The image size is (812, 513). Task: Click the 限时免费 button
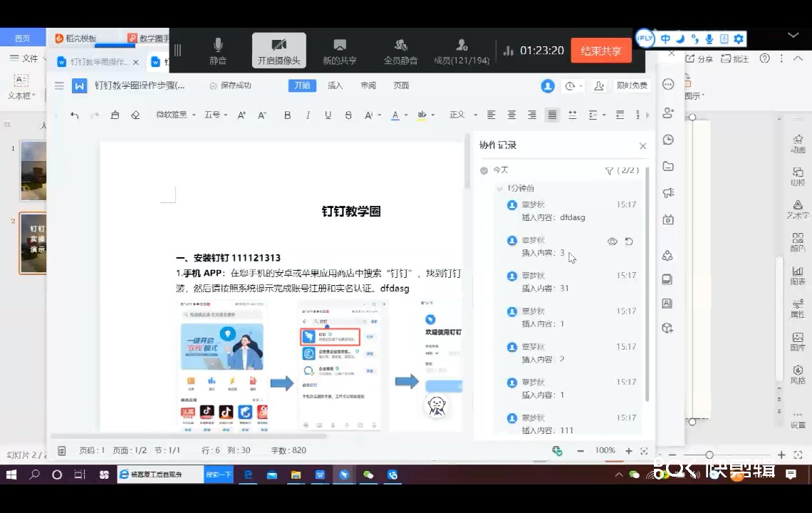coord(632,85)
